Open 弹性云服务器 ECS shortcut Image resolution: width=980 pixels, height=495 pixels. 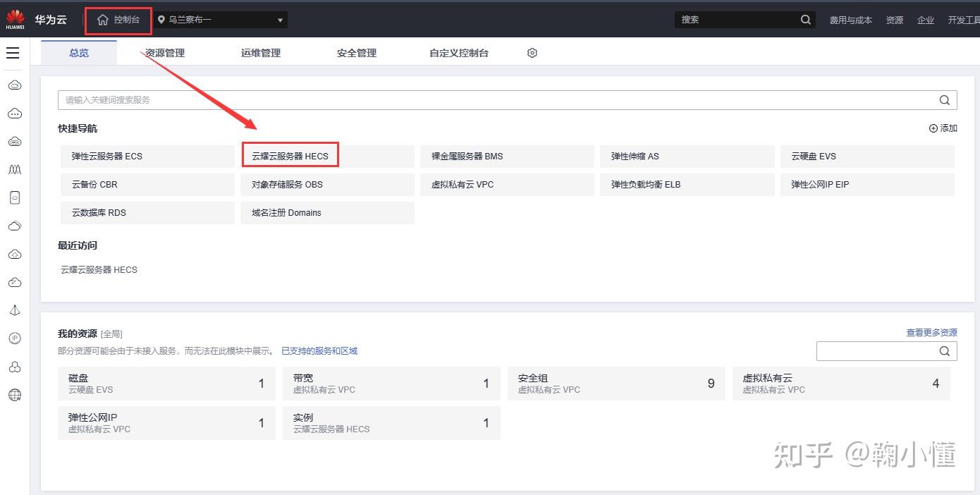tap(147, 156)
